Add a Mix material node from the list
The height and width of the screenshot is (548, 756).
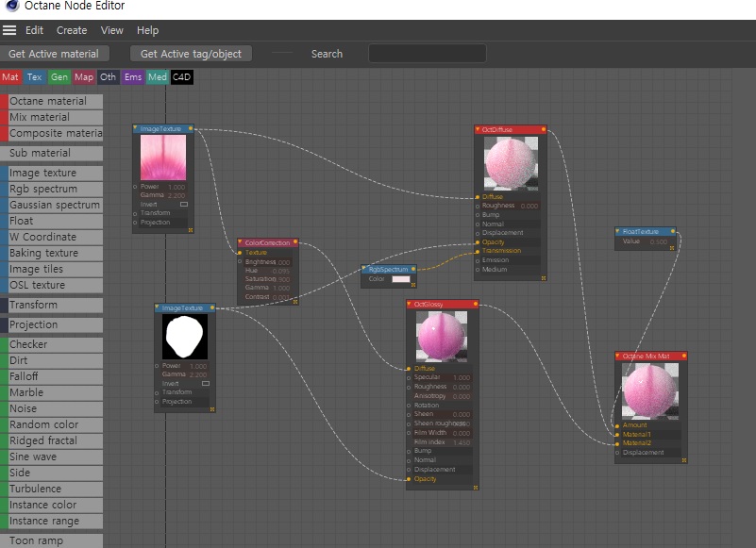click(51, 117)
